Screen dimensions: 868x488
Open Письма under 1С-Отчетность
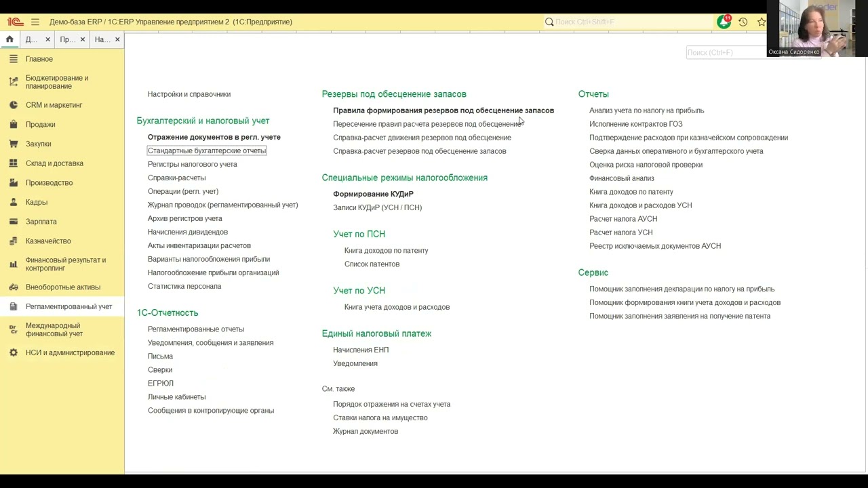pyautogui.click(x=160, y=357)
